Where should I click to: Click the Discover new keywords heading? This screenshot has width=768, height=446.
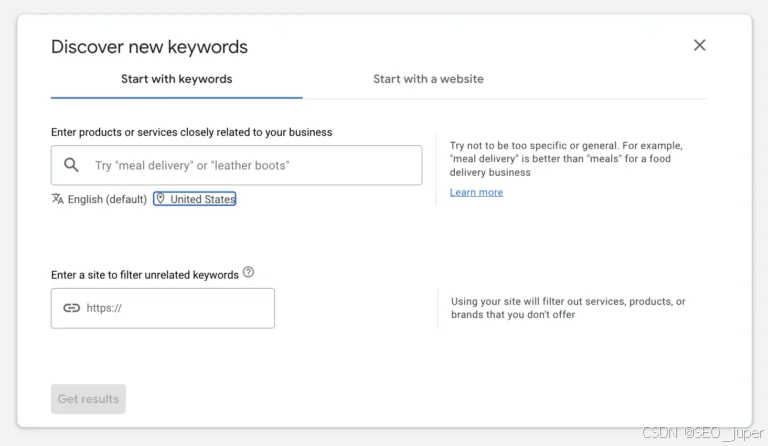(149, 46)
